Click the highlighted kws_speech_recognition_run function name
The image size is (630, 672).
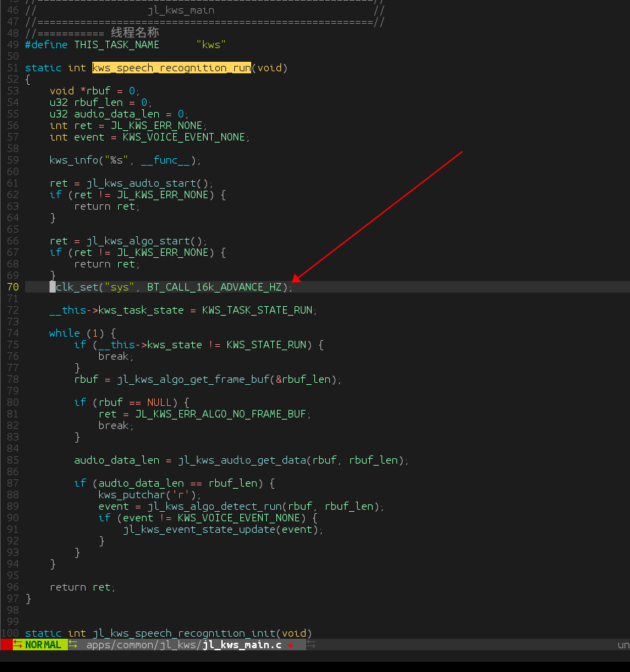[172, 68]
